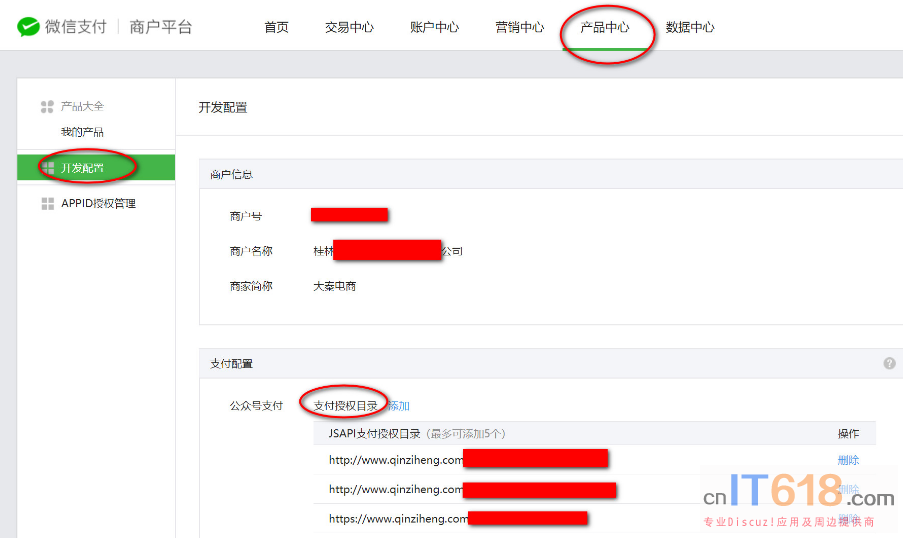
Task: Click the APPID授权管理 grid icon
Action: (48, 203)
